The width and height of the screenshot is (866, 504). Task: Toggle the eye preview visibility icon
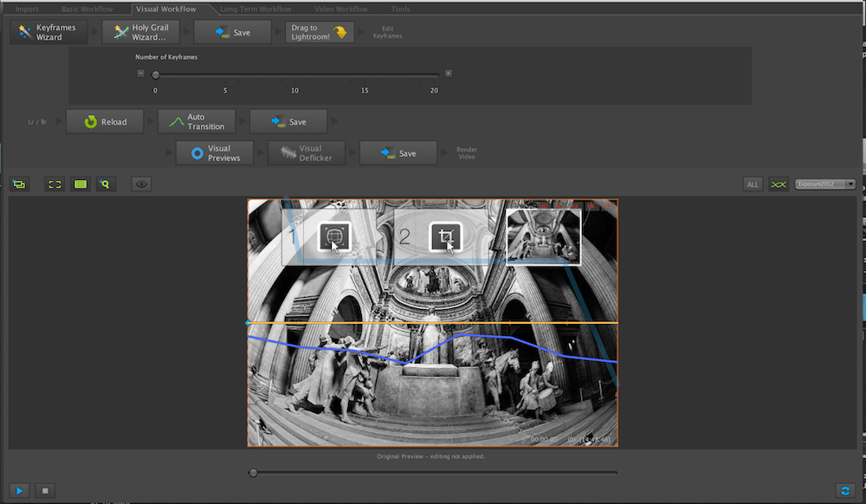click(141, 184)
